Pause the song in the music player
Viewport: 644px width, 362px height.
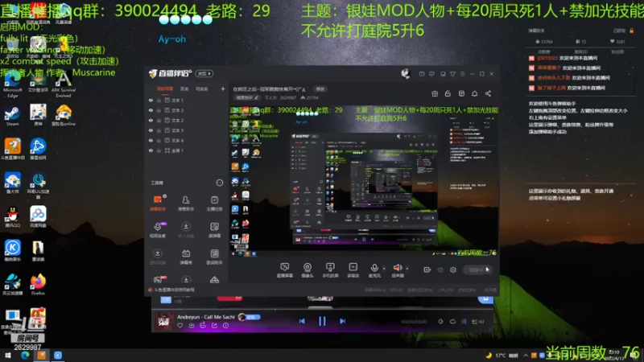pyautogui.click(x=322, y=321)
